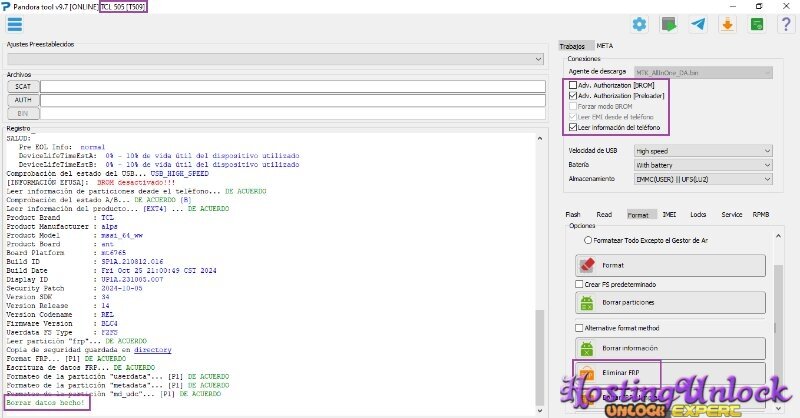Click the green play screen icon
The image size is (800, 418).
669,24
